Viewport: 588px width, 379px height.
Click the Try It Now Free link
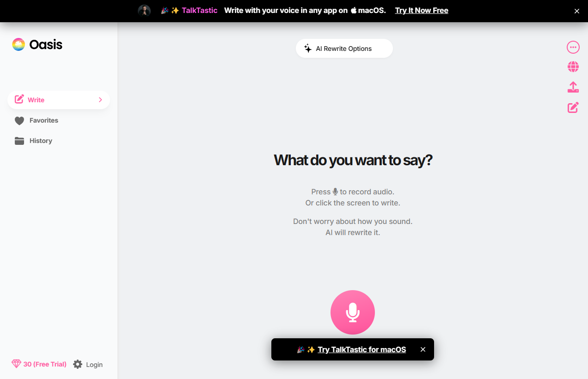[422, 10]
